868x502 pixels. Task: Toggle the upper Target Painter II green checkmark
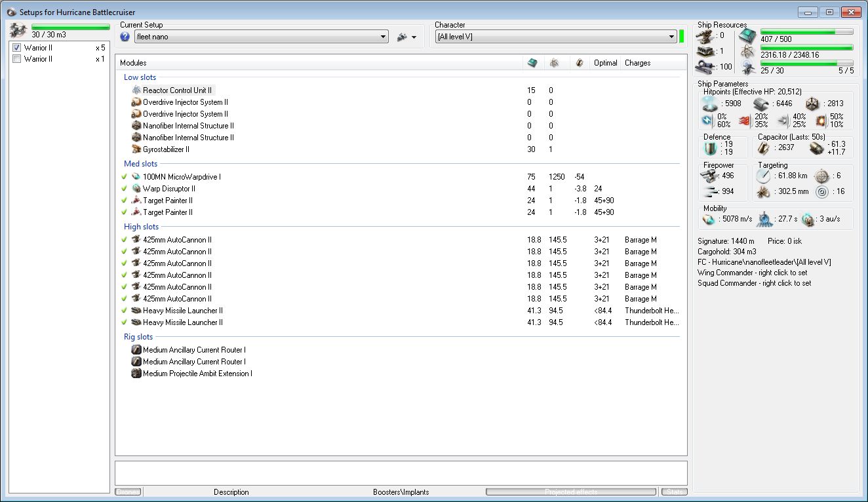click(124, 201)
